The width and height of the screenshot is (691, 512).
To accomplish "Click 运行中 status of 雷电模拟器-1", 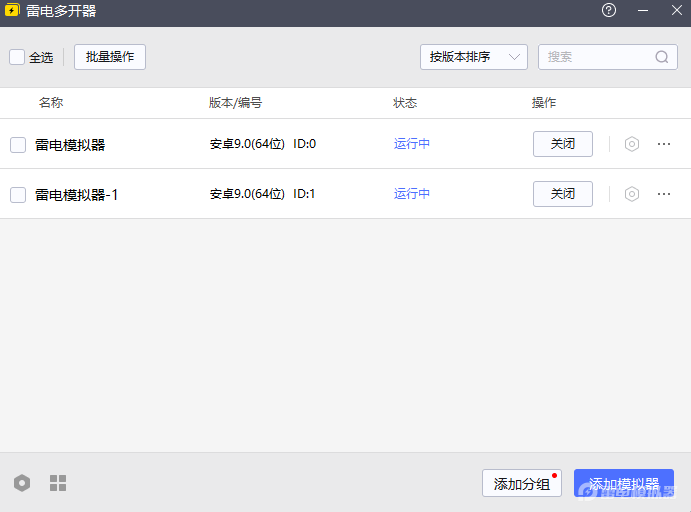I will (x=412, y=194).
